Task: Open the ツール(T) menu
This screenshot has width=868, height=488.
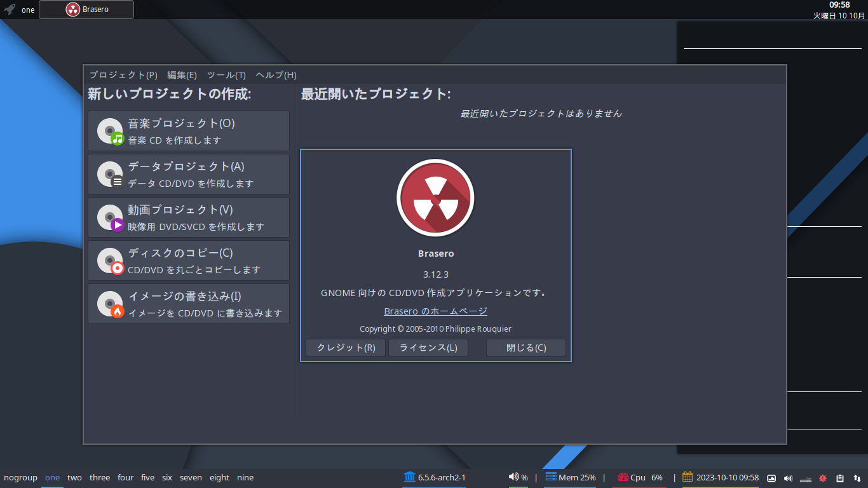Action: pos(226,75)
